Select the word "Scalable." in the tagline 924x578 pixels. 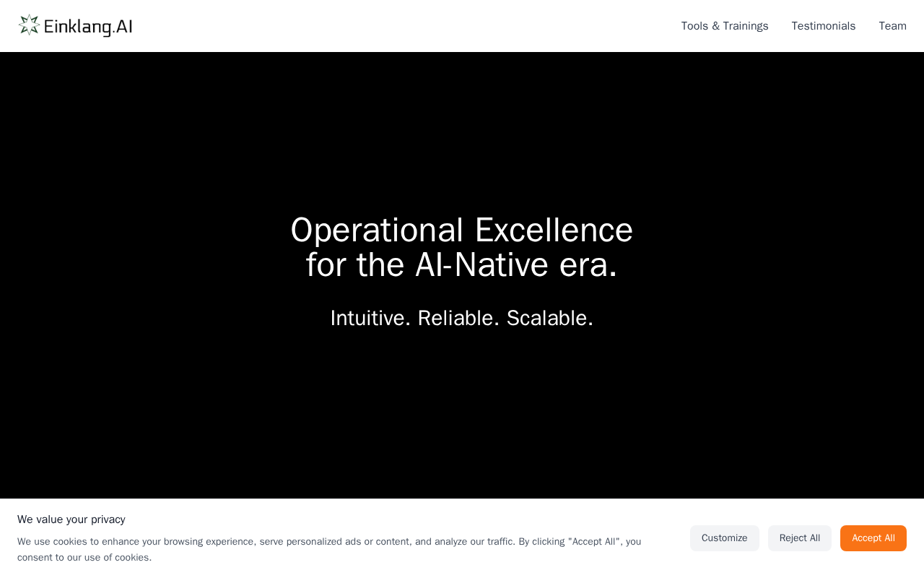[x=550, y=318]
